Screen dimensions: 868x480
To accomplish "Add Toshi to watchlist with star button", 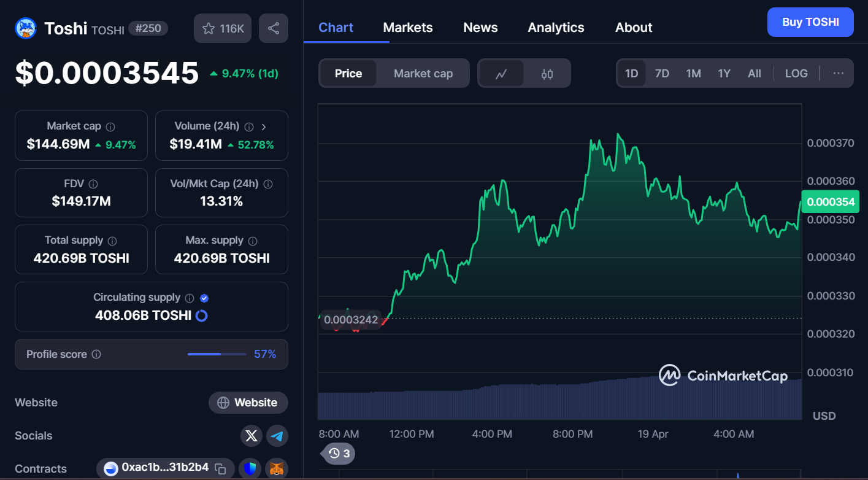I will coord(223,28).
